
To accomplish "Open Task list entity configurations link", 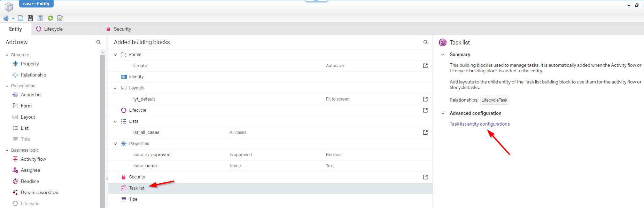I will pos(479,124).
